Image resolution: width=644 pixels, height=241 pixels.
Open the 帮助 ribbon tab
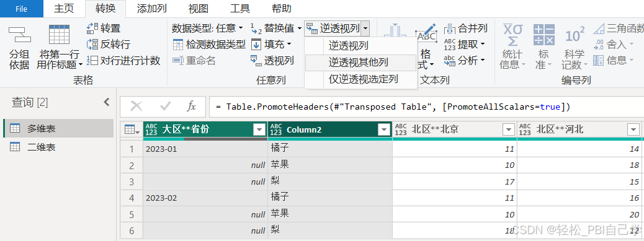(282, 9)
